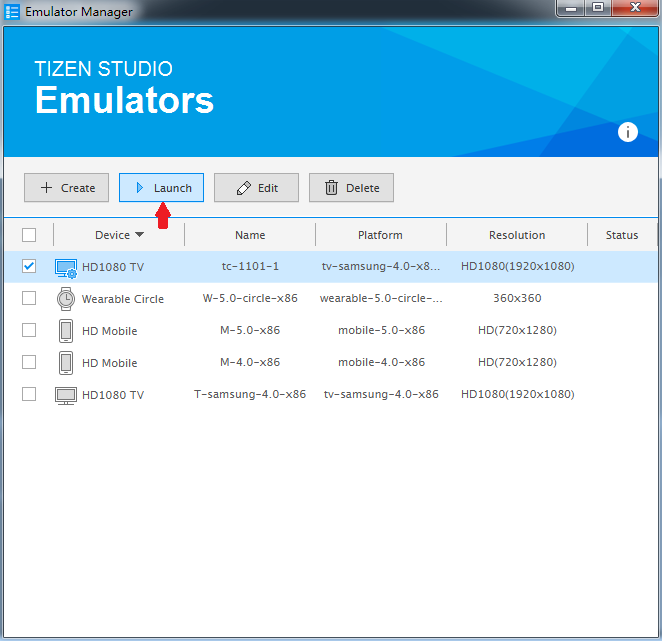The width and height of the screenshot is (662, 641).
Task: Click the Resolution column header
Action: click(x=517, y=235)
